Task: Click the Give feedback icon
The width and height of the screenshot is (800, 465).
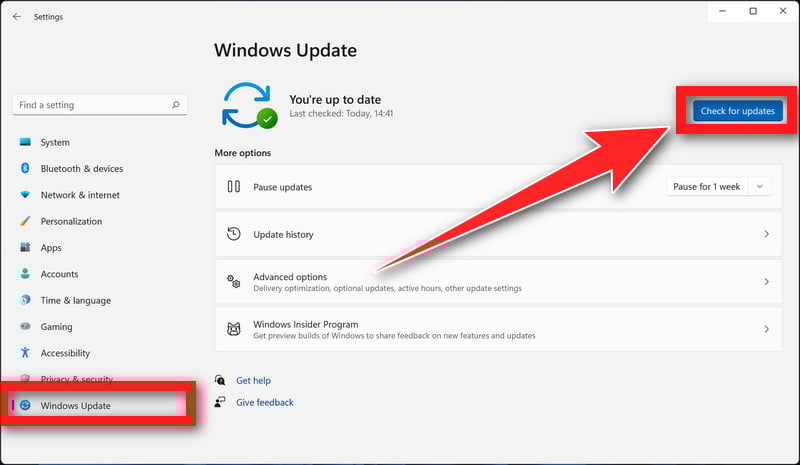Action: 220,402
